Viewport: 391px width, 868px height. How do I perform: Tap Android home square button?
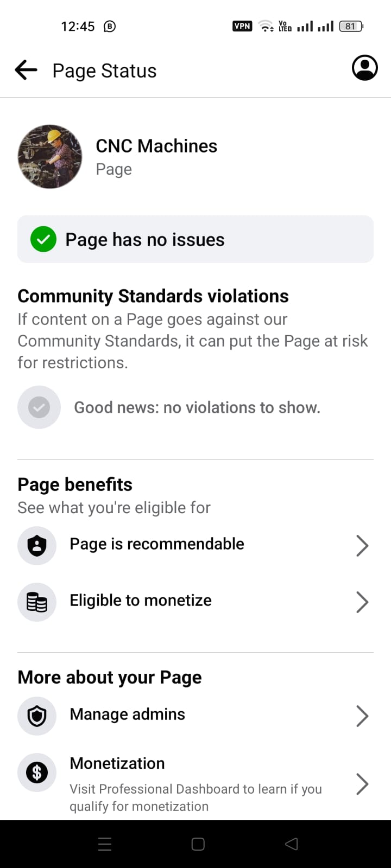(x=198, y=844)
